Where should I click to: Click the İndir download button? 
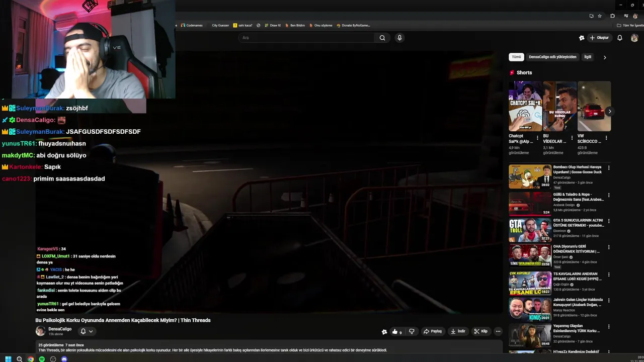pyautogui.click(x=458, y=331)
